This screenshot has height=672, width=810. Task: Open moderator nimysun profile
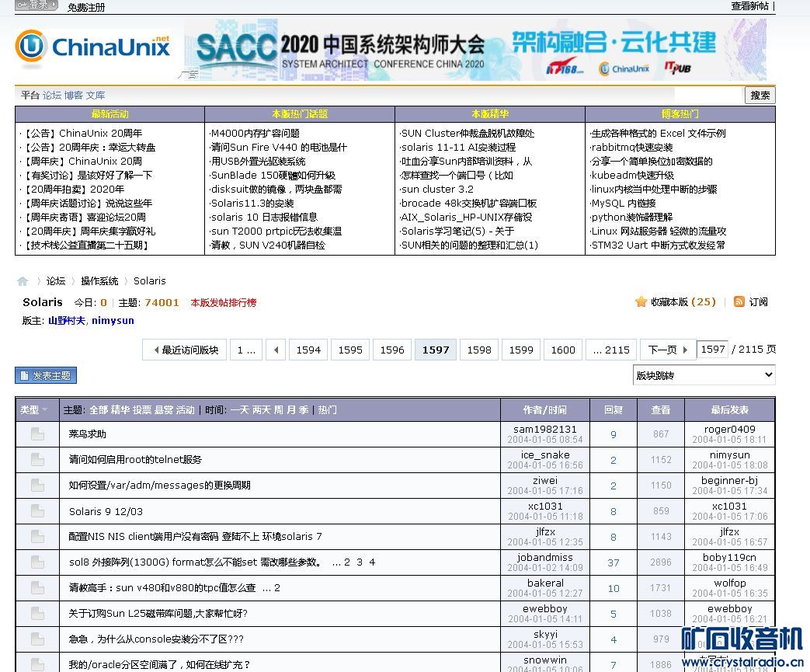(x=113, y=321)
